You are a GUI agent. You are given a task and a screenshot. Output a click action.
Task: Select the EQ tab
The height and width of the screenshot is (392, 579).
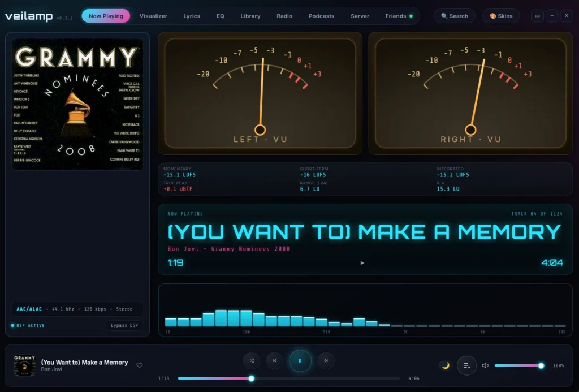[x=221, y=16]
